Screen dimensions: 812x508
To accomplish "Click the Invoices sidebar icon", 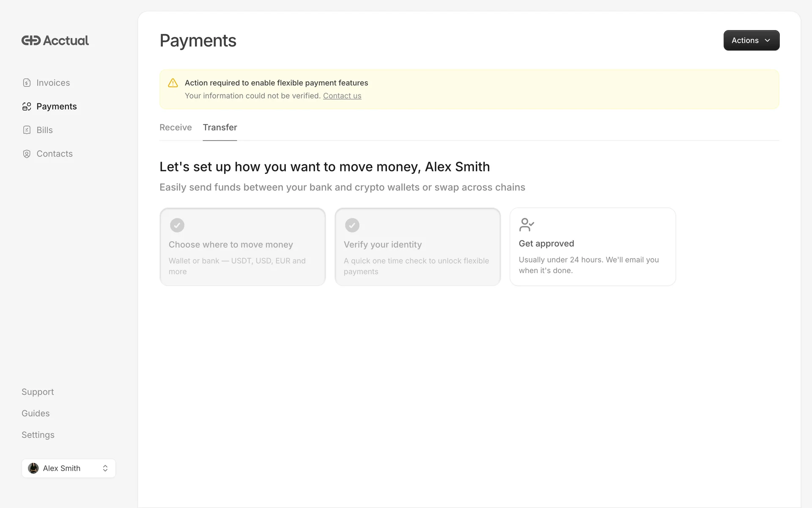I will tap(27, 83).
